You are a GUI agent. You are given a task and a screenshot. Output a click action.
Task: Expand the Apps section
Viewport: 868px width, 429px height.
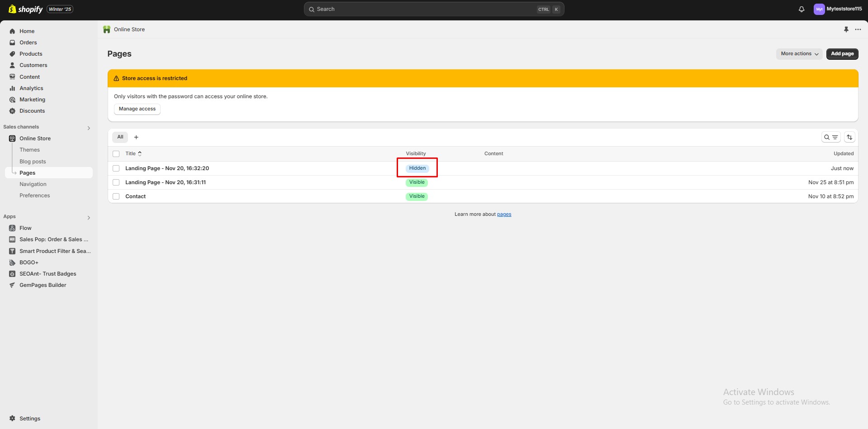pyautogui.click(x=89, y=218)
